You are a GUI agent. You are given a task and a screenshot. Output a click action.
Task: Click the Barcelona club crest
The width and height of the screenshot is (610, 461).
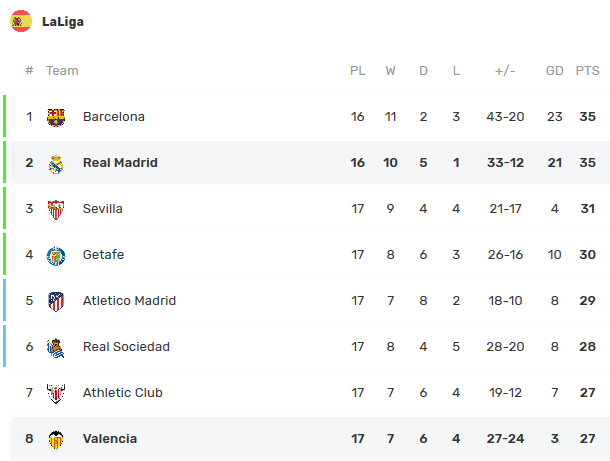(x=56, y=117)
